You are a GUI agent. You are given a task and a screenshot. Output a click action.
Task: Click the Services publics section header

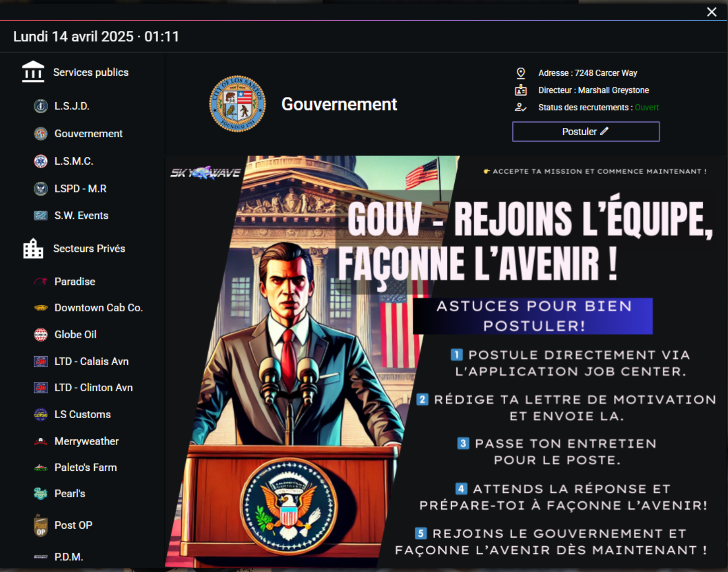tap(90, 73)
